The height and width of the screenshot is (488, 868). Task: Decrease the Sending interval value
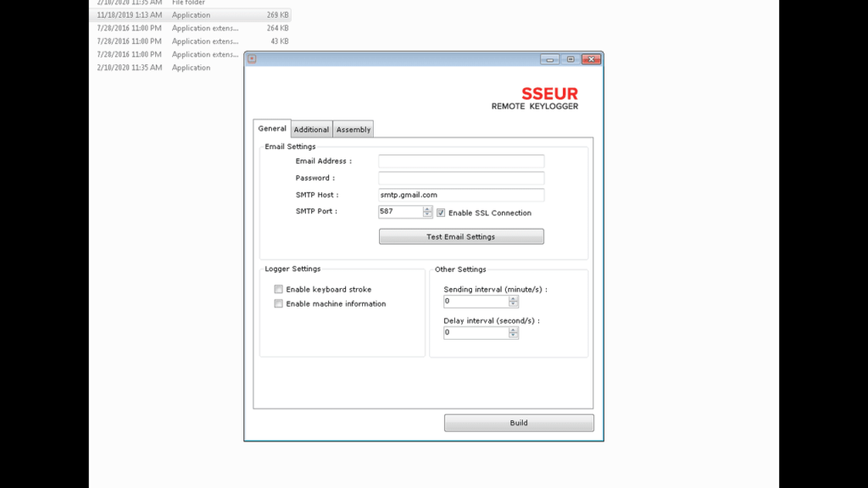(x=513, y=304)
